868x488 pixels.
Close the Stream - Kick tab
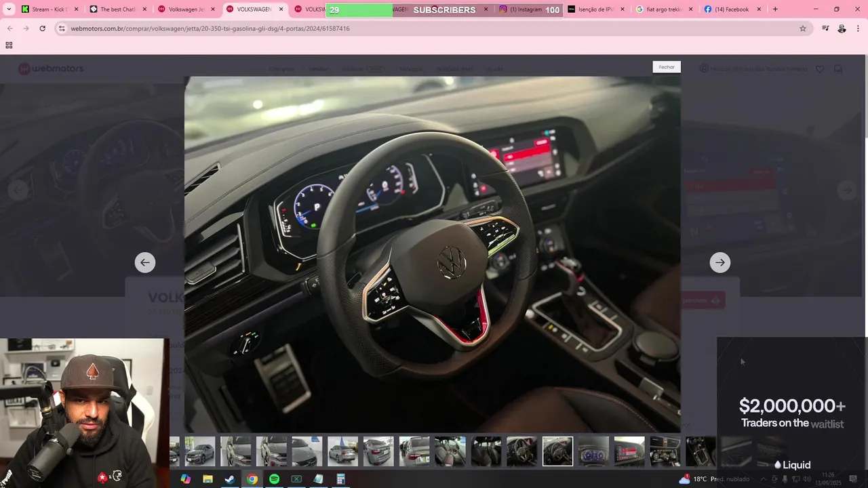[x=76, y=9]
